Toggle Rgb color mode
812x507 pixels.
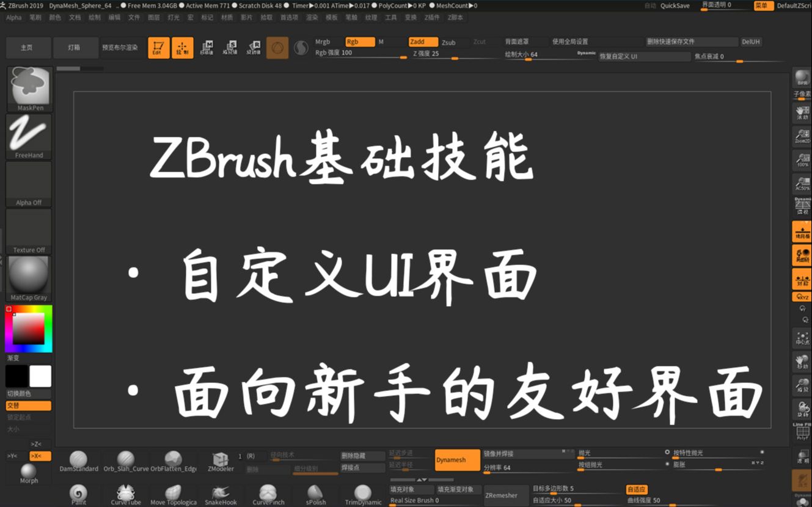click(x=359, y=42)
